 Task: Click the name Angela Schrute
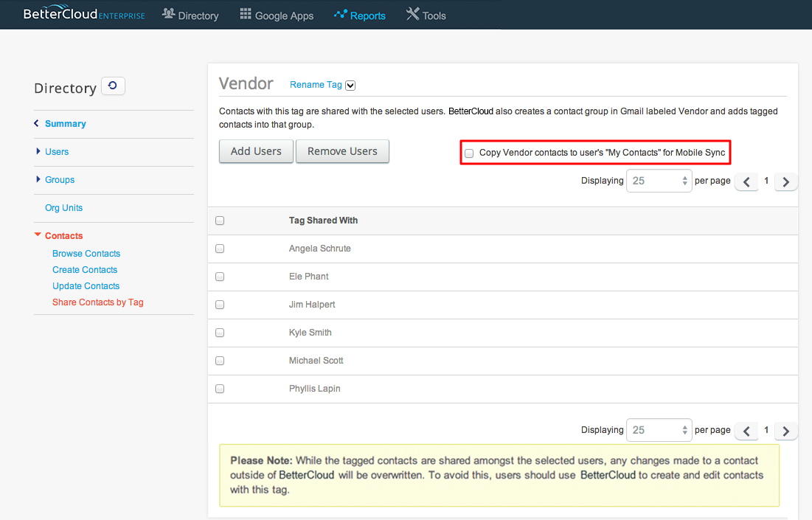tap(319, 249)
